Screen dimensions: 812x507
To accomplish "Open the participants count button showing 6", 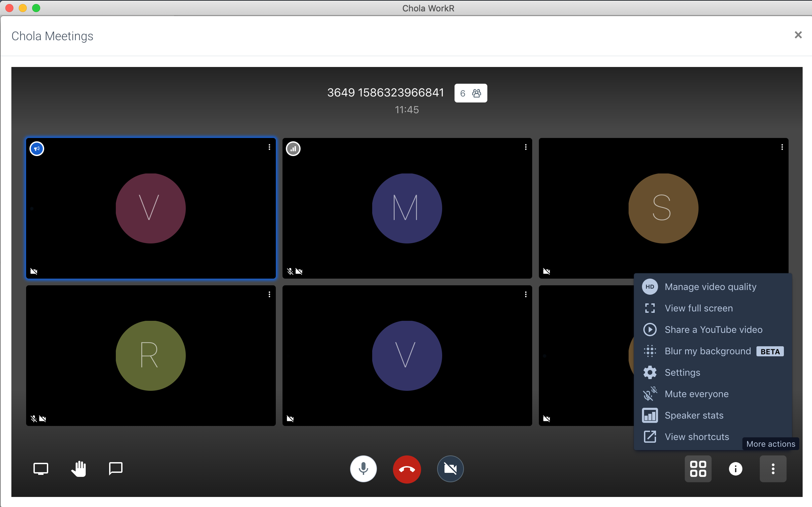I will click(471, 93).
